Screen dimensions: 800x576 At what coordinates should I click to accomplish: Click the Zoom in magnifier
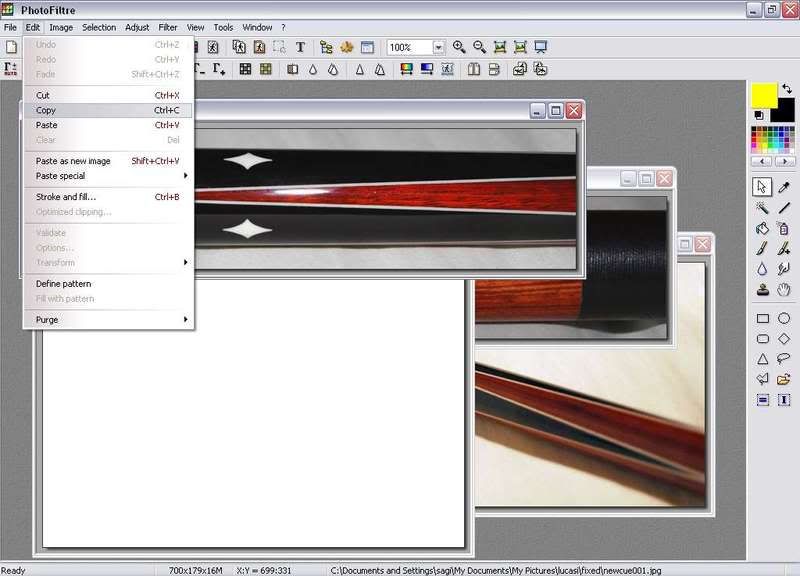tap(459, 47)
